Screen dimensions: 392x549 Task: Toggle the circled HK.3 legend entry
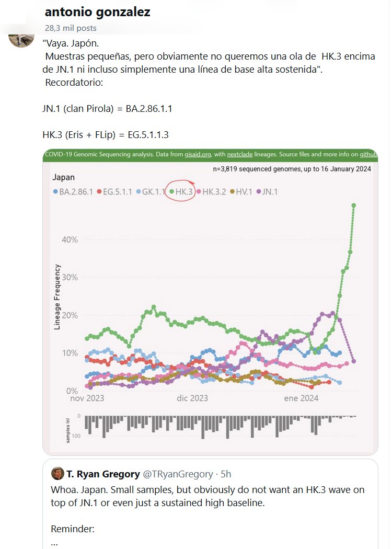(x=180, y=192)
